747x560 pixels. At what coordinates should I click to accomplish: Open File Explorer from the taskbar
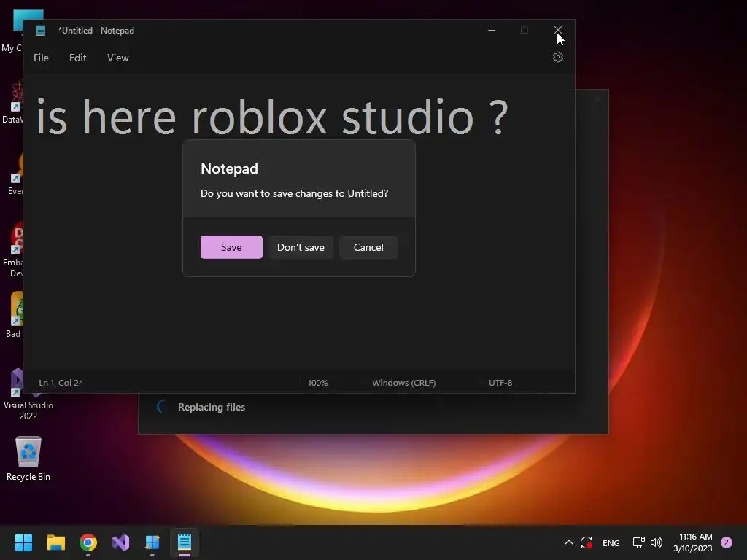click(55, 542)
